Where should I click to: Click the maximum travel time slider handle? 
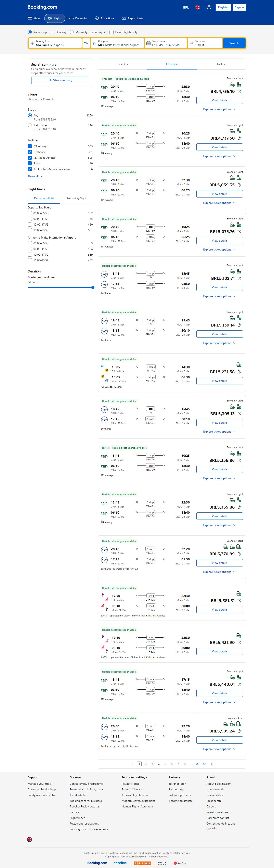[x=93, y=288]
